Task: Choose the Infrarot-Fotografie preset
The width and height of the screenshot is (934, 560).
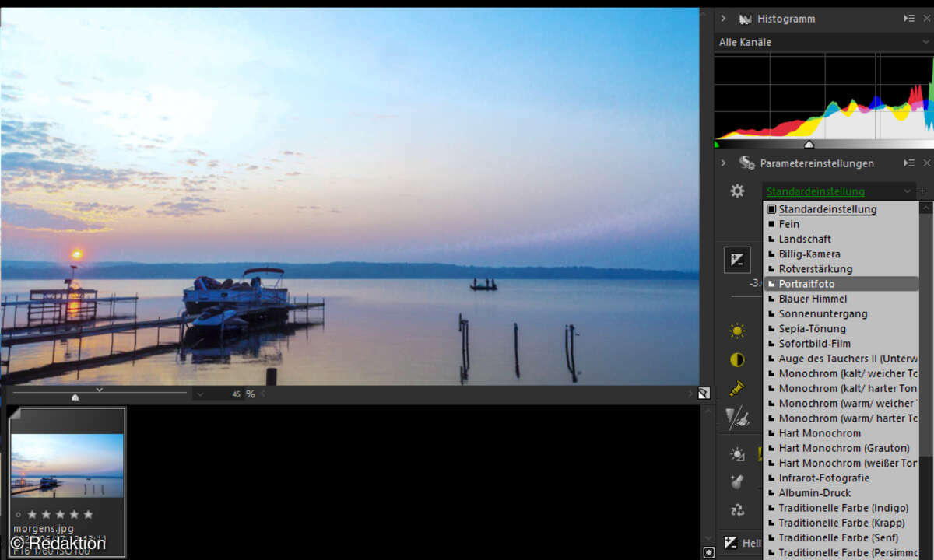Action: [x=841, y=478]
